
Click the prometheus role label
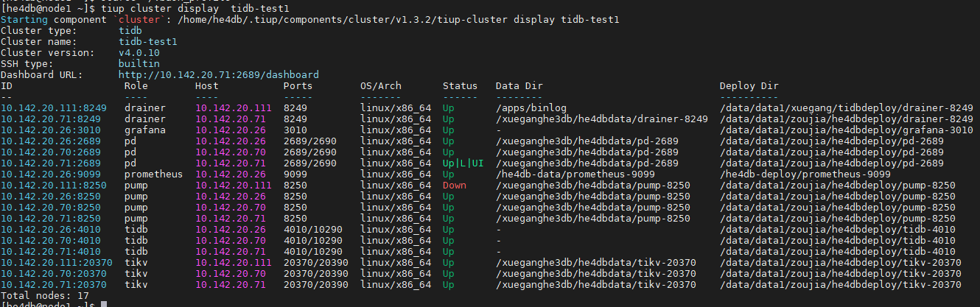pos(154,174)
